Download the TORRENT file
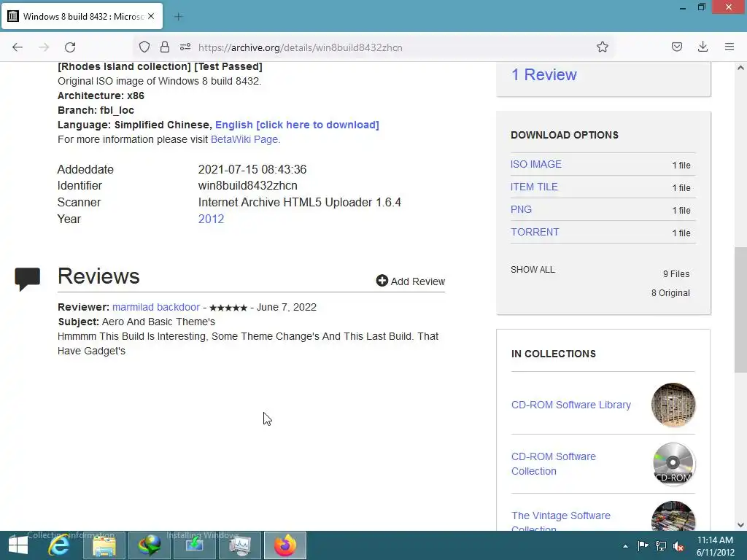Image resolution: width=747 pixels, height=560 pixels. click(x=535, y=232)
